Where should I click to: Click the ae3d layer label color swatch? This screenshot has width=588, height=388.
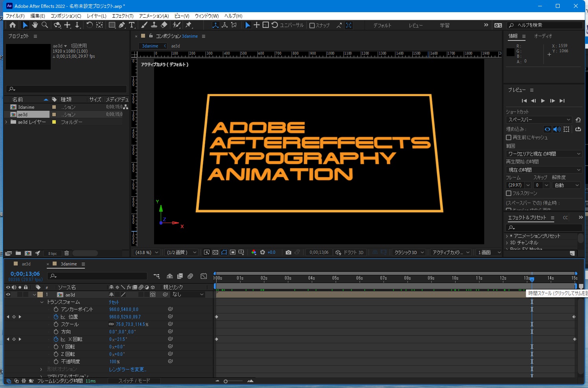pos(40,295)
